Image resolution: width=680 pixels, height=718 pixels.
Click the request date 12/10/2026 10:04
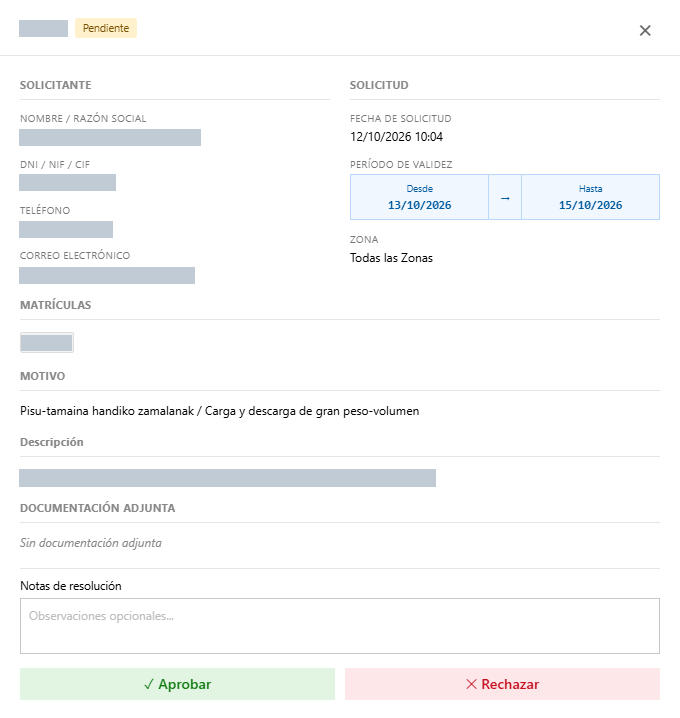coord(397,137)
